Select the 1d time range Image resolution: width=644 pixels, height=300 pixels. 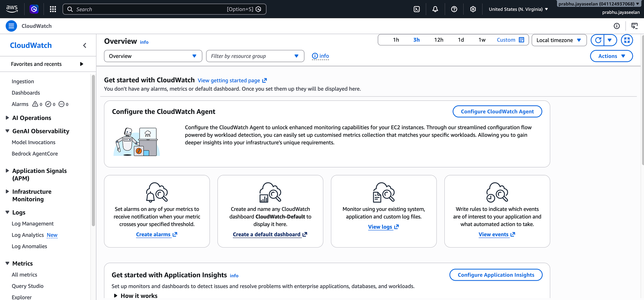461,40
